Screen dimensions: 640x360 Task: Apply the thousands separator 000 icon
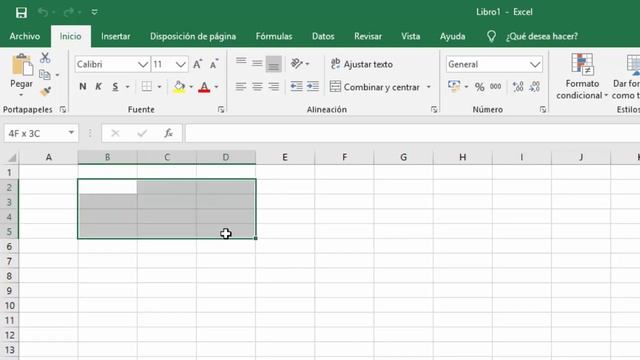496,87
